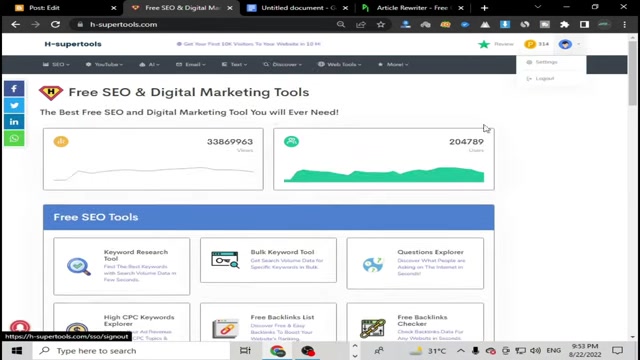Open the volume speaker tray icon
The height and width of the screenshot is (360, 640).
tap(535, 351)
